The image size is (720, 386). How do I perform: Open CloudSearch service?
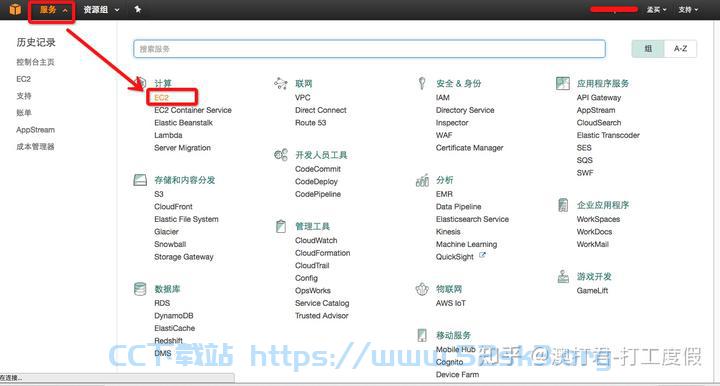599,123
